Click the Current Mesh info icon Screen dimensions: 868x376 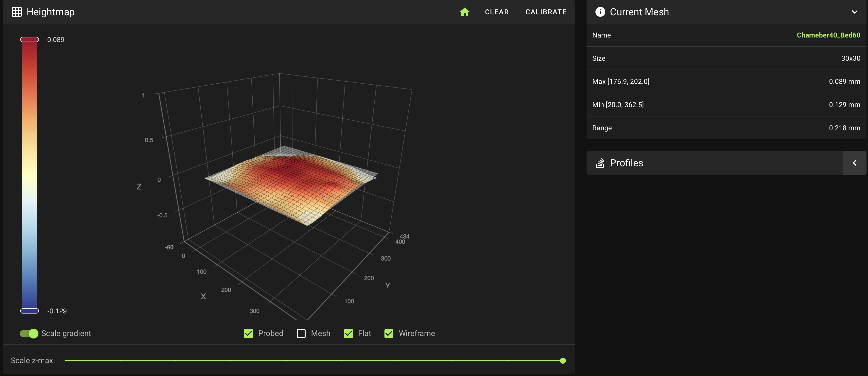click(x=600, y=12)
